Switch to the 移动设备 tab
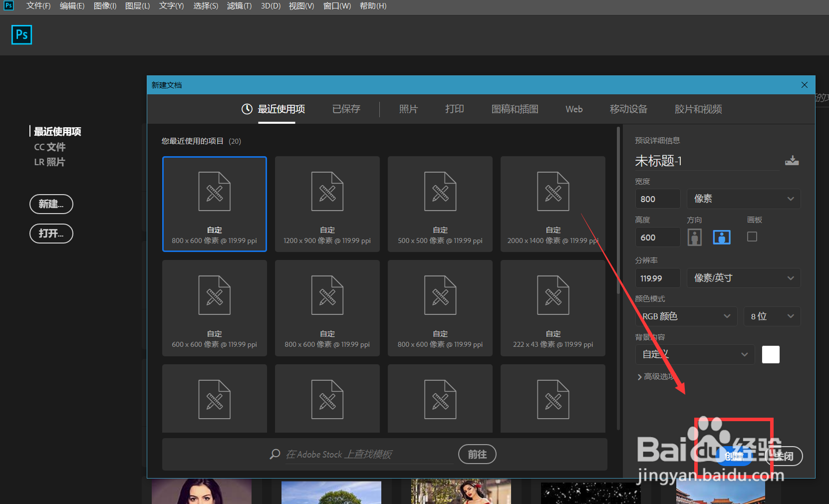This screenshot has width=829, height=504. 628,109
